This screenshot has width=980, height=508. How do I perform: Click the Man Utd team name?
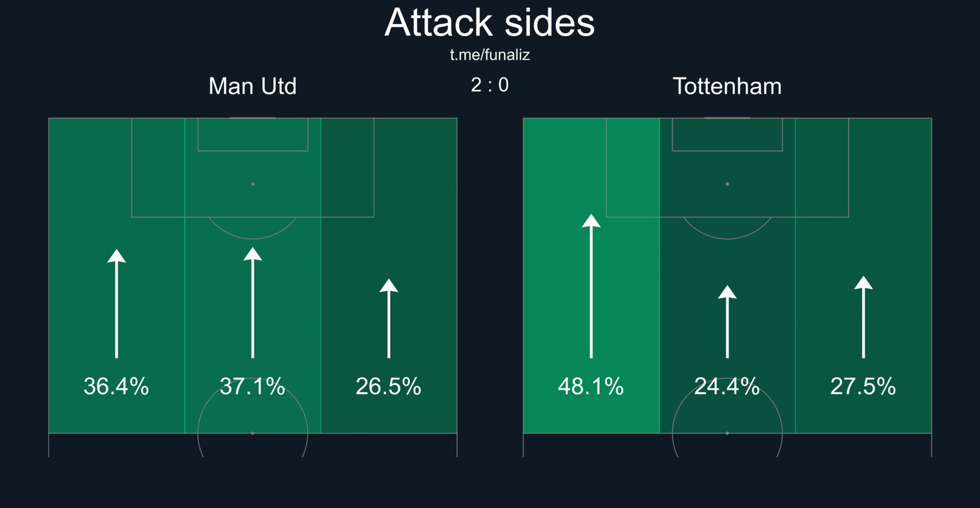tap(253, 86)
